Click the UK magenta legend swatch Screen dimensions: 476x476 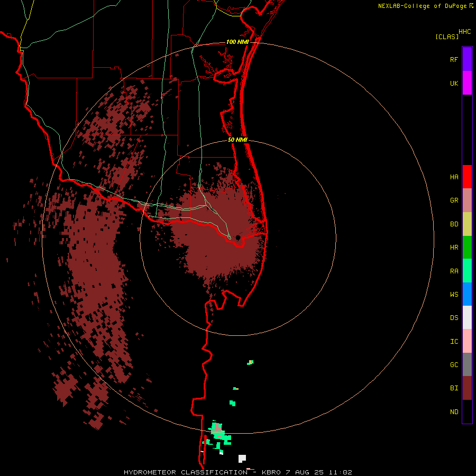coord(467,83)
